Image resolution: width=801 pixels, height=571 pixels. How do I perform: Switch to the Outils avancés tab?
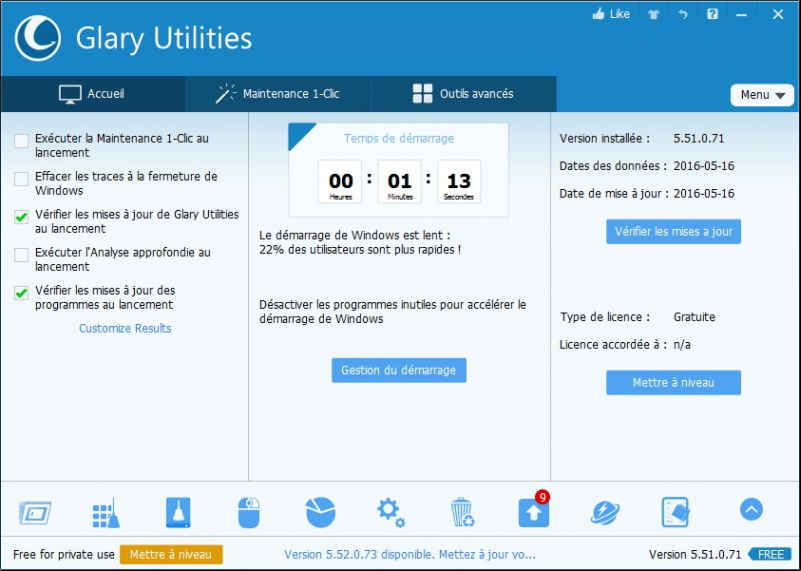click(x=463, y=94)
